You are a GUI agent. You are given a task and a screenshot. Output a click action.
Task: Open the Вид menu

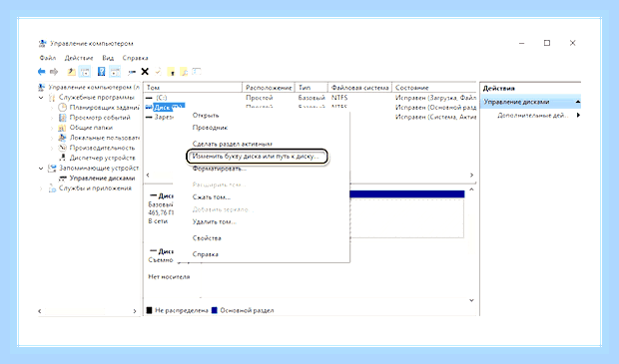coord(108,58)
